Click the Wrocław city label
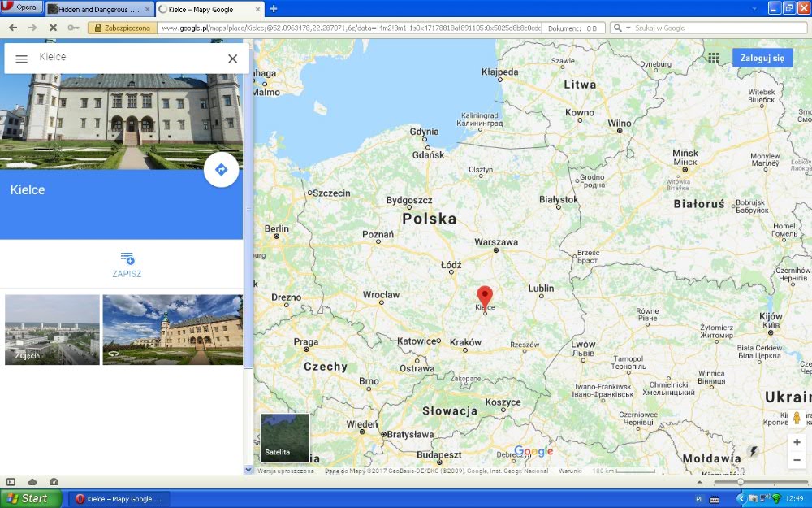Viewport: 812px width, 508px height. coord(381,294)
